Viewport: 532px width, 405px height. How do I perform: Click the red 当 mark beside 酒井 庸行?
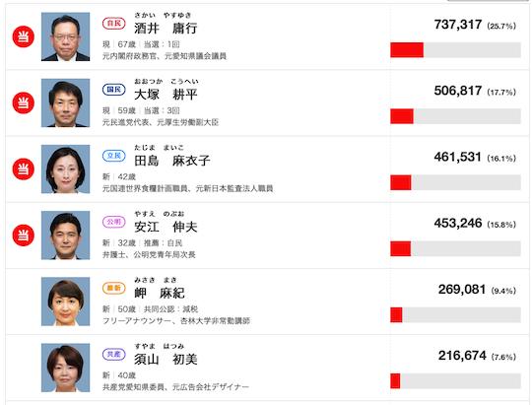(x=23, y=36)
